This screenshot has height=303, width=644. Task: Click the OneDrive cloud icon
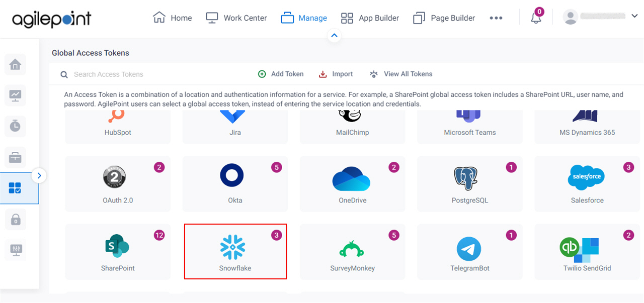[351, 178]
